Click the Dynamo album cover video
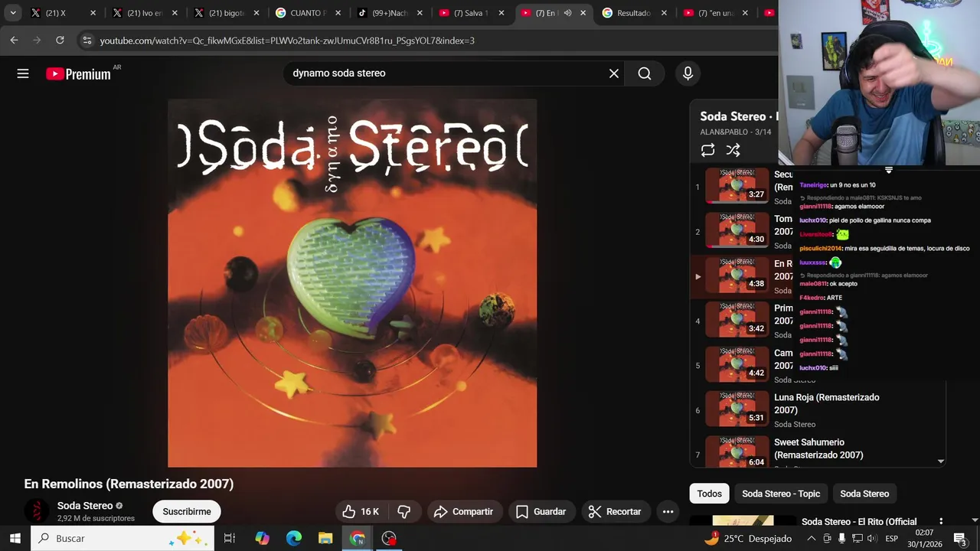980x551 pixels. point(352,283)
